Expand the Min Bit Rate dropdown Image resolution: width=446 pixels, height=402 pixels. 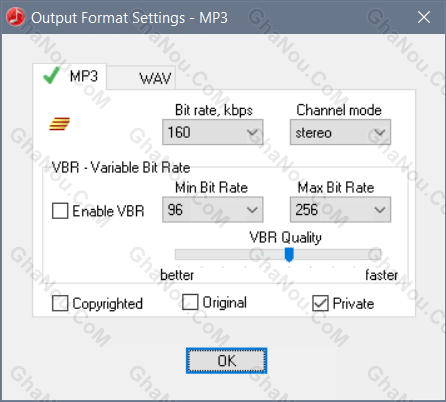coord(213,210)
